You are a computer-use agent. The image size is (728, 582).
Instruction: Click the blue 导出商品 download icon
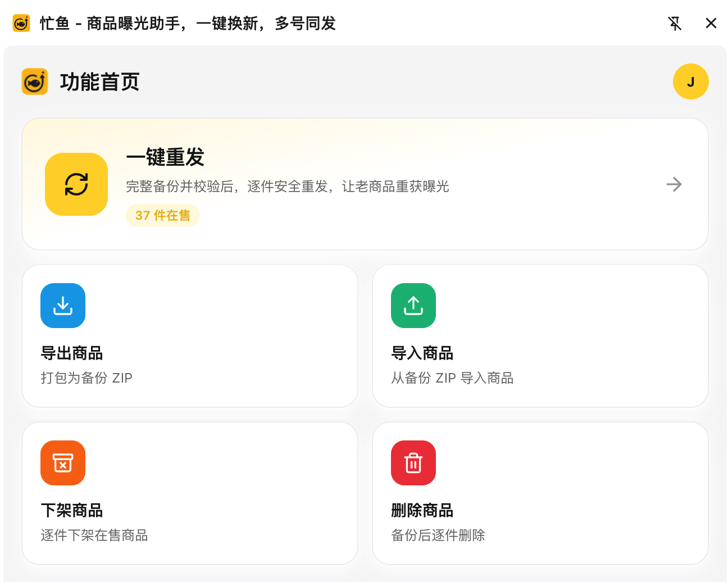63,306
